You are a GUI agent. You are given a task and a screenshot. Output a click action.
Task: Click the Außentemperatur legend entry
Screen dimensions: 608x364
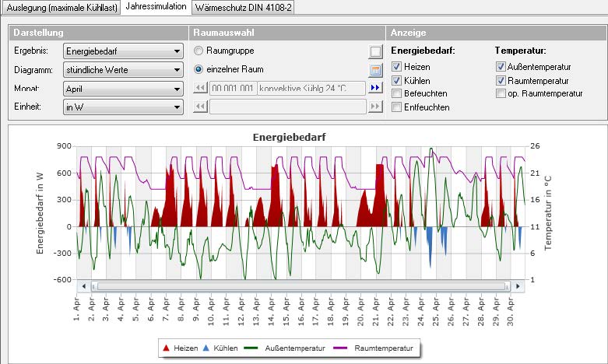click(x=285, y=348)
